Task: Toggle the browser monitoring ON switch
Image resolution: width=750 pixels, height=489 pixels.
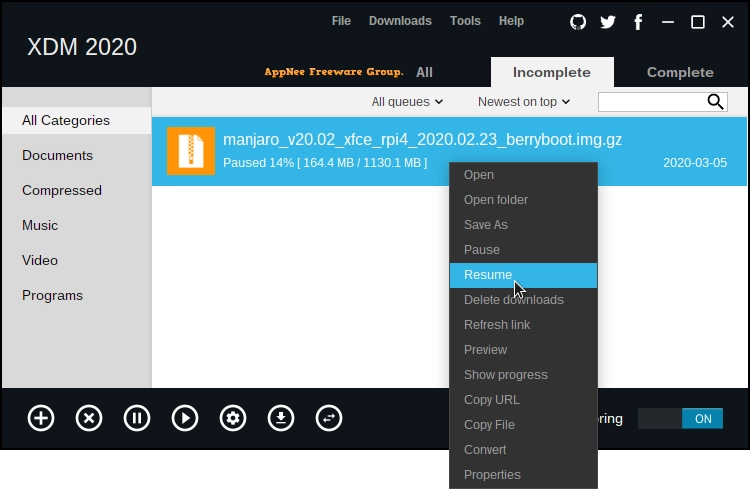Action: click(x=680, y=419)
